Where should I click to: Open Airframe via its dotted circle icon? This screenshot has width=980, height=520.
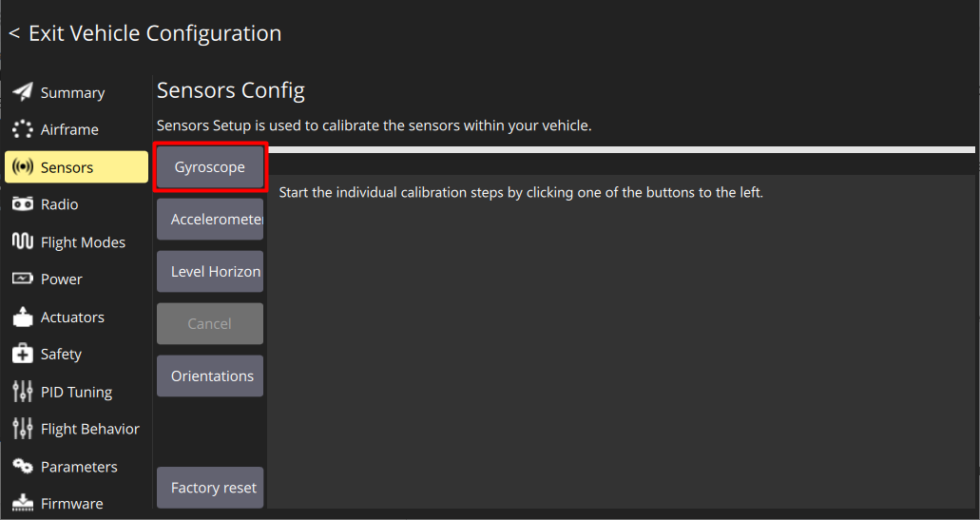[x=23, y=129]
